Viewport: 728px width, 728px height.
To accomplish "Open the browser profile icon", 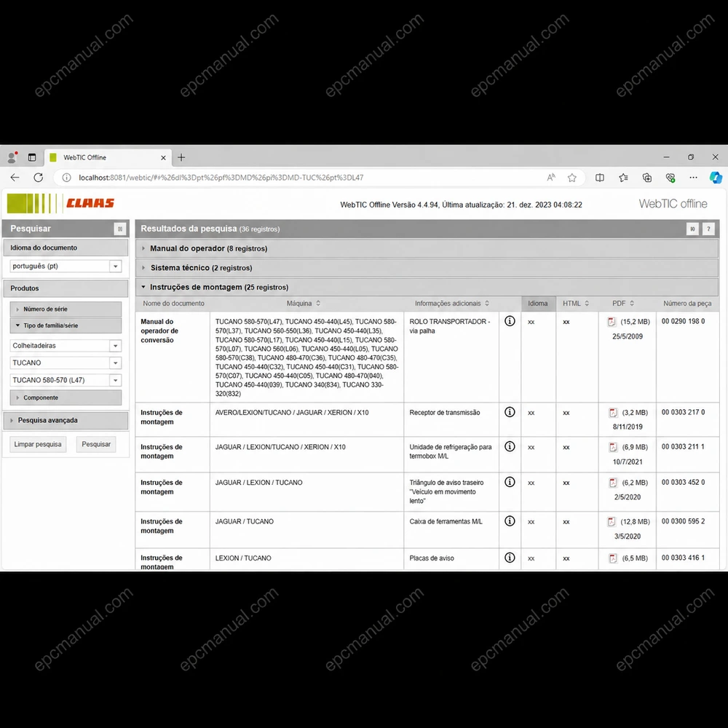I will pos(12,157).
